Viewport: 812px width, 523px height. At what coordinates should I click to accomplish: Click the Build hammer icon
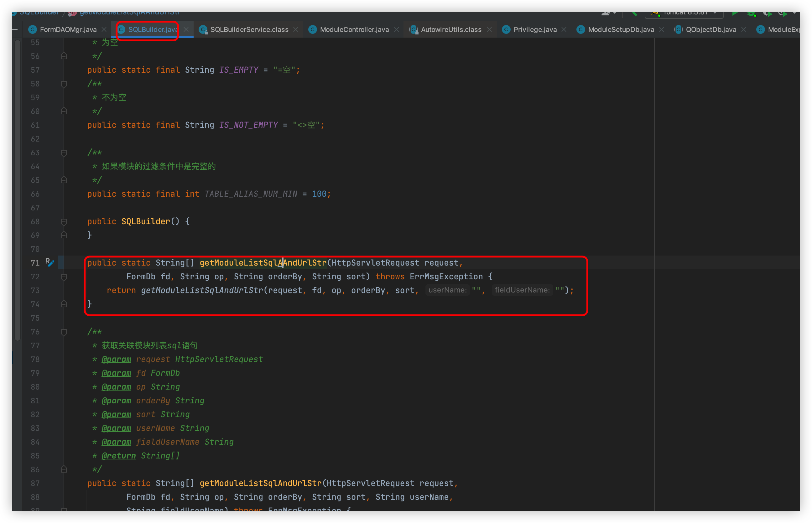coord(634,13)
